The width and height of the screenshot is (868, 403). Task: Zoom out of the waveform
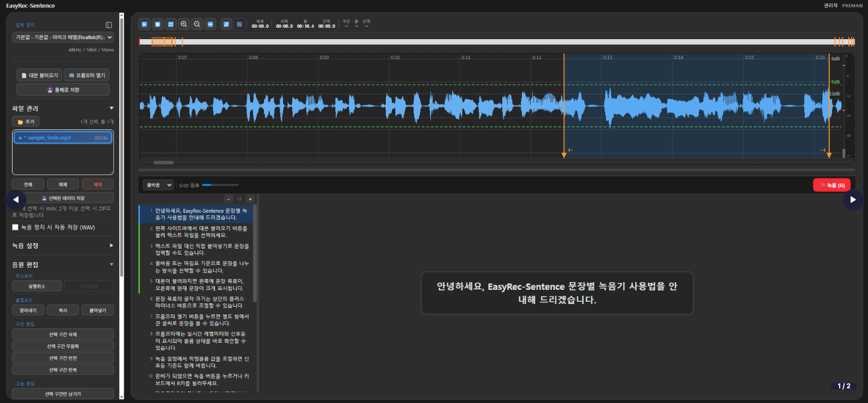(x=197, y=24)
